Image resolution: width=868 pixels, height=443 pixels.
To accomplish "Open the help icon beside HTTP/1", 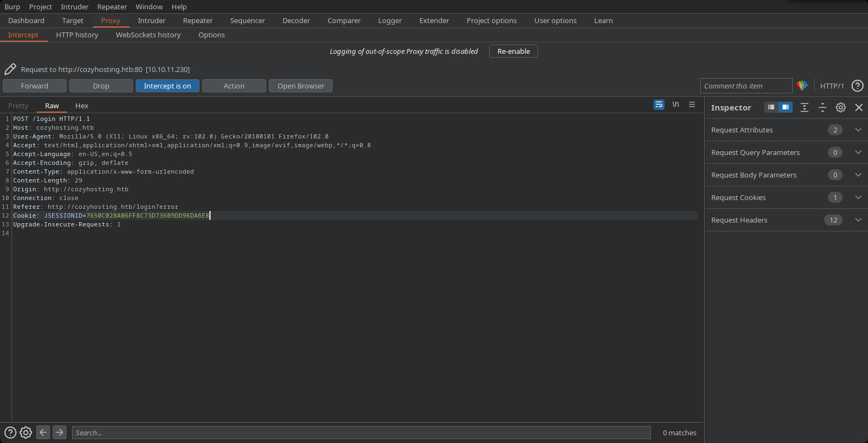I will [x=857, y=86].
